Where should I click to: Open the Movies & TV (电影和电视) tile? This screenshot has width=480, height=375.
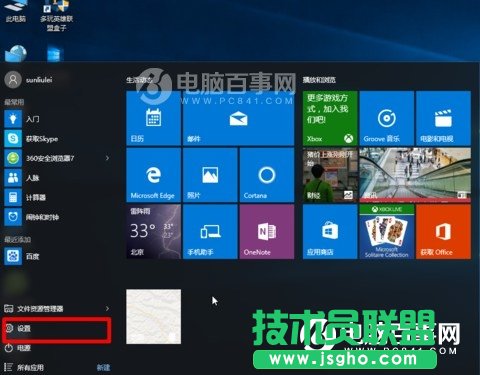click(443, 118)
